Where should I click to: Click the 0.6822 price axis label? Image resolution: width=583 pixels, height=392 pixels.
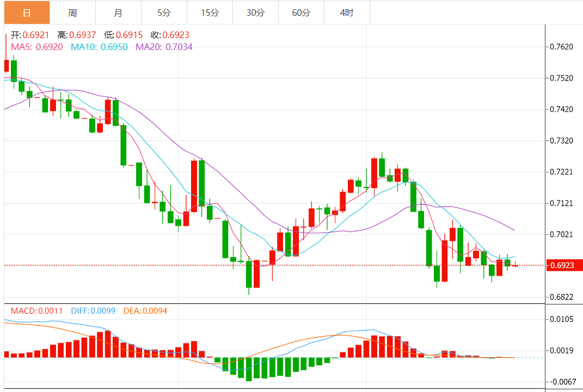tap(561, 297)
